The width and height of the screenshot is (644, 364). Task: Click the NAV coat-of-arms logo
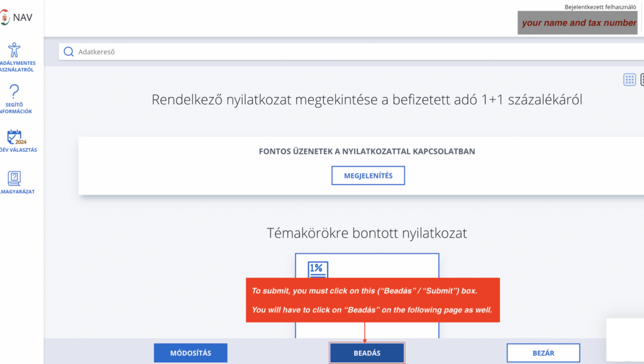[x=4, y=17]
